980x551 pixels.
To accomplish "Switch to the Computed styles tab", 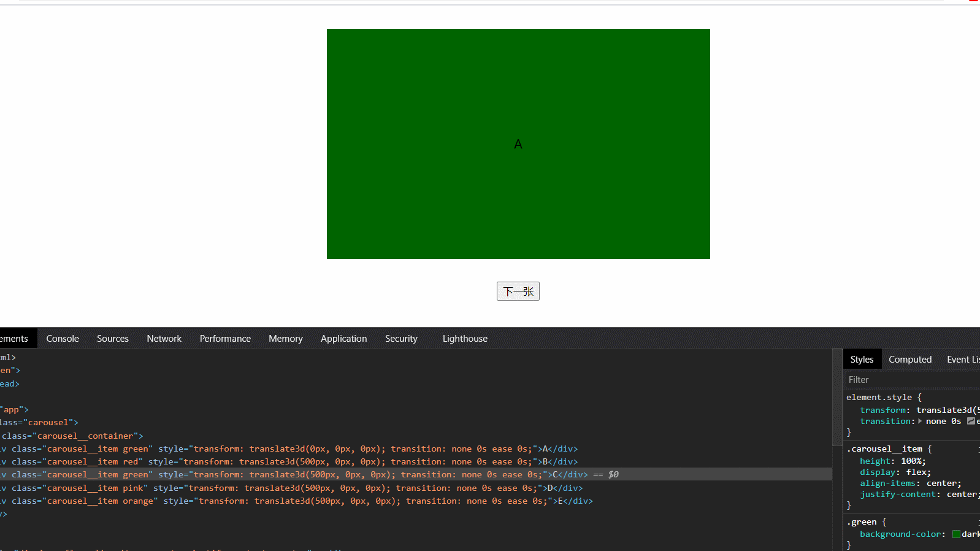I will (x=910, y=360).
